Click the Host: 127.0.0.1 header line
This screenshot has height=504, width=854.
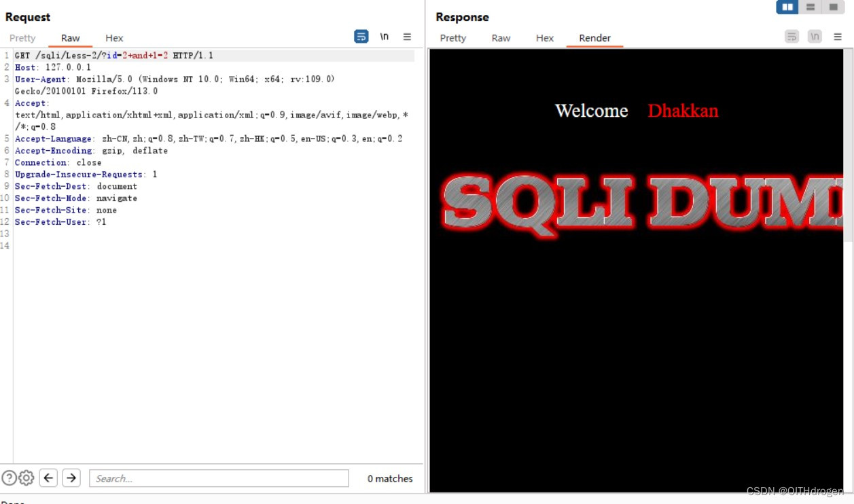pos(53,68)
